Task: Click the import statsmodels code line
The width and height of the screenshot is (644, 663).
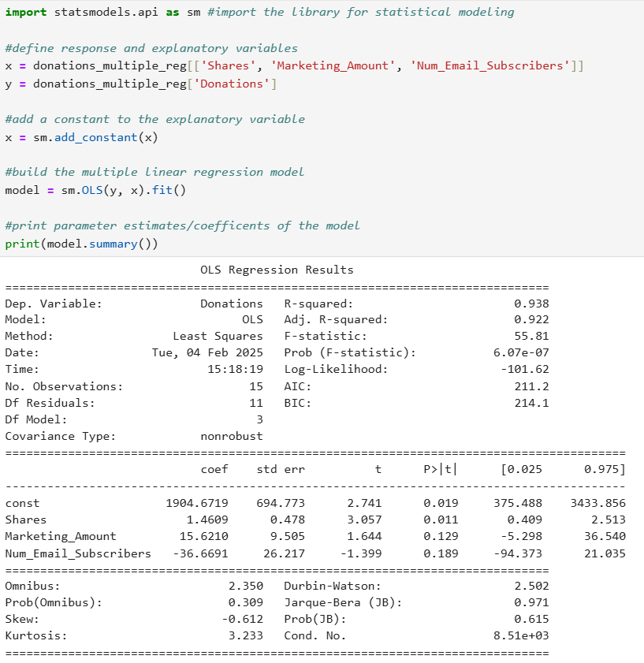Action: (259, 13)
